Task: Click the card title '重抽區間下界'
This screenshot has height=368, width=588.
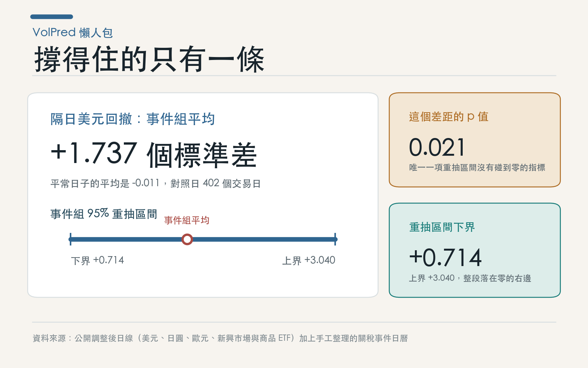Action: 442,227
